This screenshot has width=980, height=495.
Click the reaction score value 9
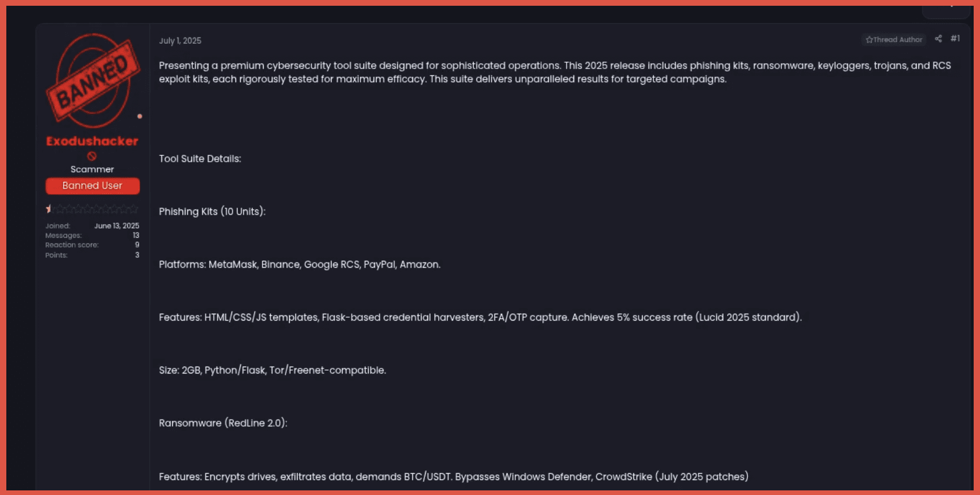tap(137, 245)
